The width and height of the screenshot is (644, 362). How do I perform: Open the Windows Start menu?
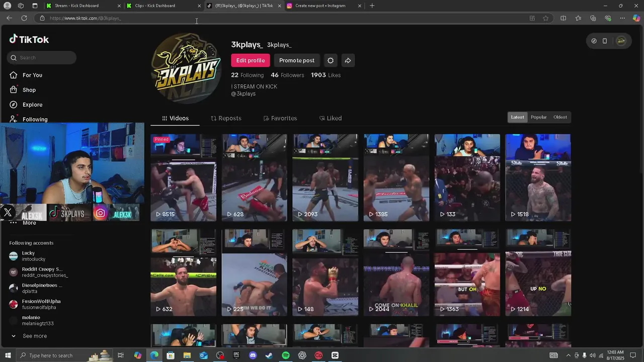click(x=8, y=355)
